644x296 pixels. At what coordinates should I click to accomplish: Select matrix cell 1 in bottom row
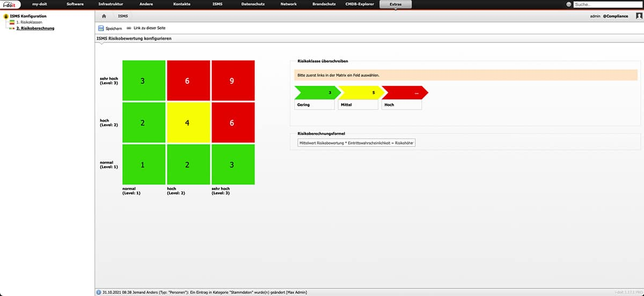144,164
